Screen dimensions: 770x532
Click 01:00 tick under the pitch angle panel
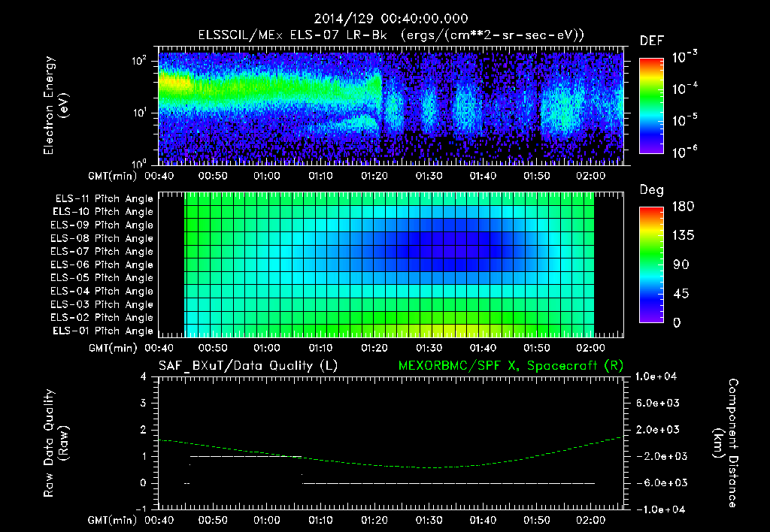click(267, 348)
